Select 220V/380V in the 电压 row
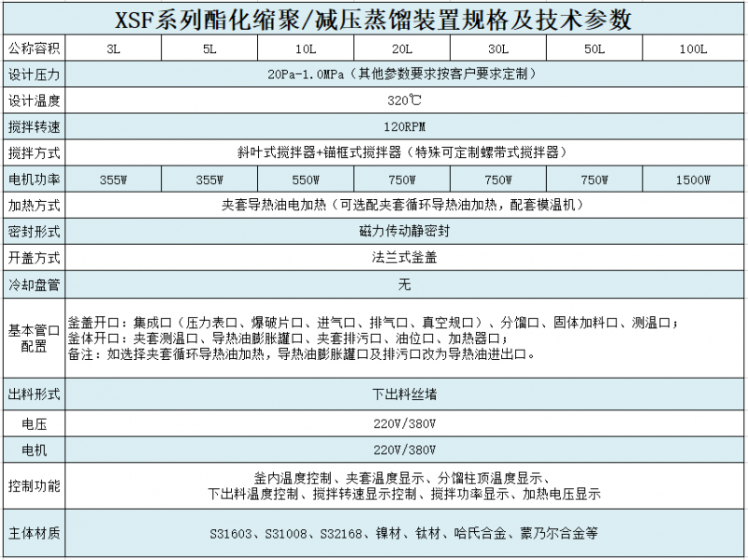This screenshot has width=748, height=560. 403,424
